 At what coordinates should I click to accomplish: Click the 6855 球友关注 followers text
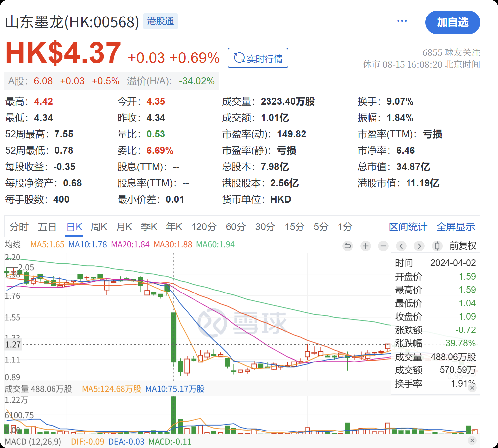click(451, 52)
